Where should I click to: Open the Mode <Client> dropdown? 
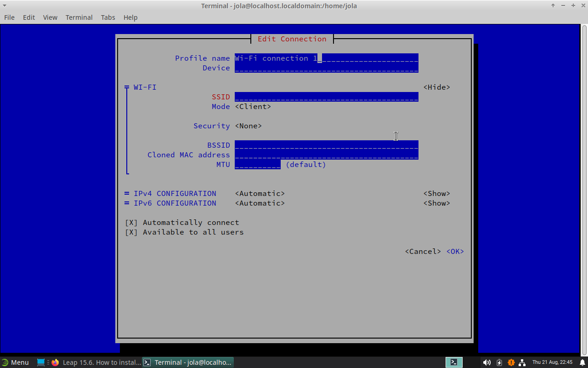253,107
